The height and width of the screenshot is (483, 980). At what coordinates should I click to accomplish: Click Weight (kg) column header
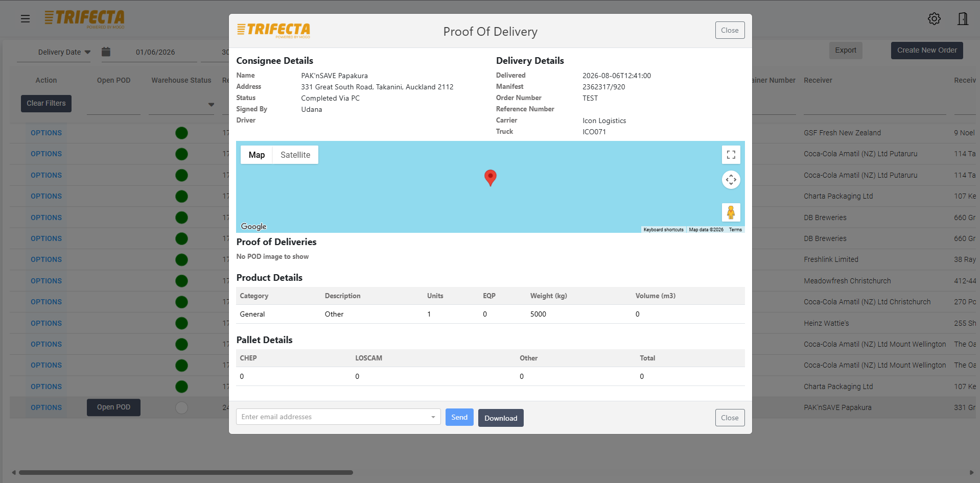tap(549, 296)
